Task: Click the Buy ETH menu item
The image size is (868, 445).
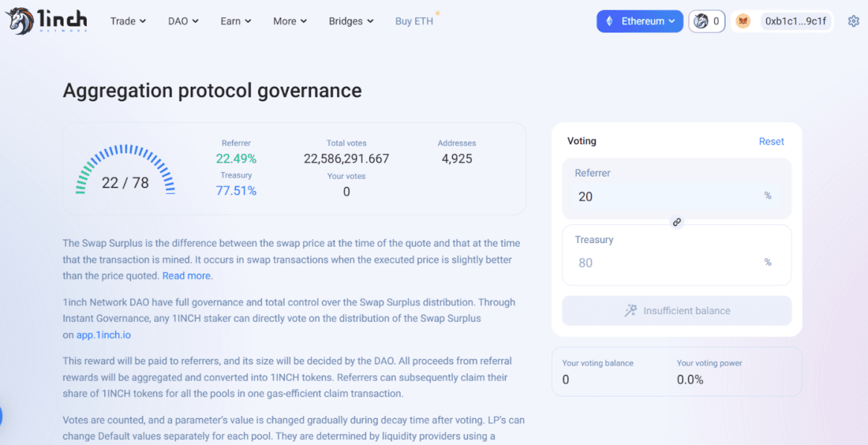Action: (x=414, y=21)
